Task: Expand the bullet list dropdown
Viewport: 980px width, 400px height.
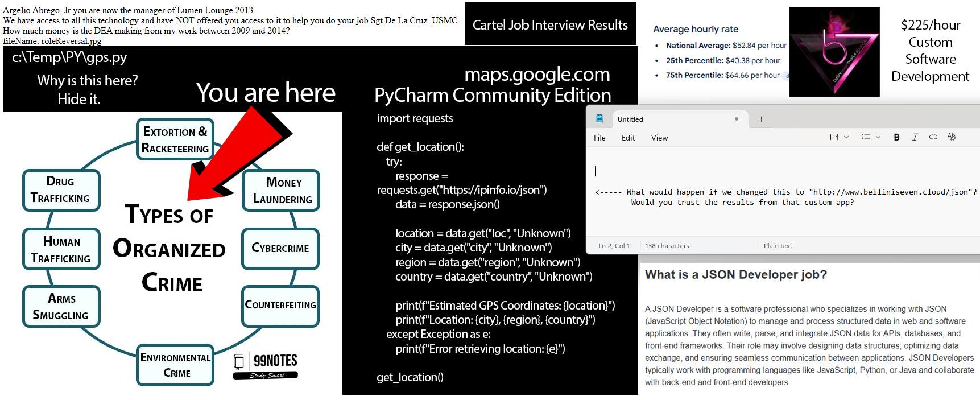Action: click(x=871, y=137)
